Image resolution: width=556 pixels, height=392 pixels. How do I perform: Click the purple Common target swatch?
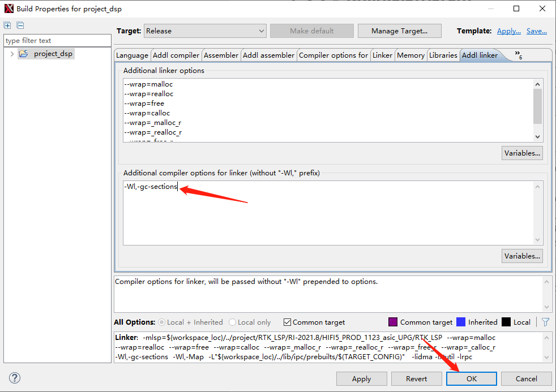pos(393,322)
